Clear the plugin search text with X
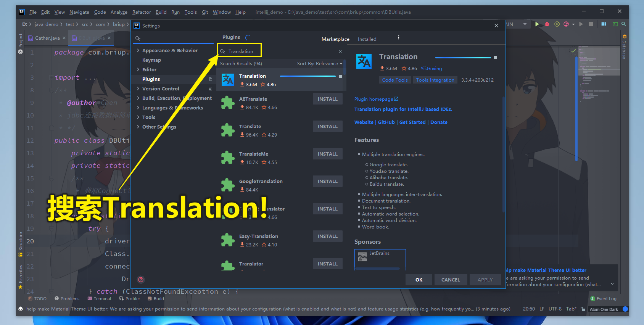The height and width of the screenshot is (325, 644). pos(340,51)
